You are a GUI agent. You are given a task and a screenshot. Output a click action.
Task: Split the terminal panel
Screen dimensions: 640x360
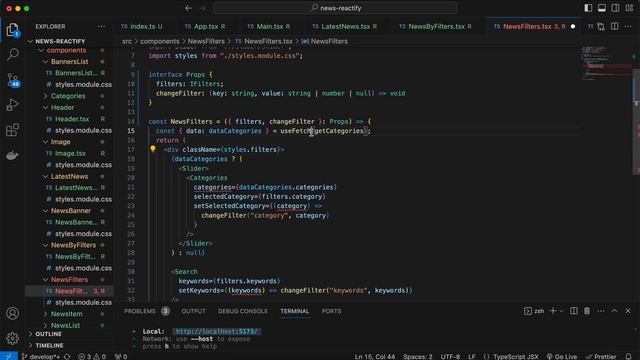point(573,311)
